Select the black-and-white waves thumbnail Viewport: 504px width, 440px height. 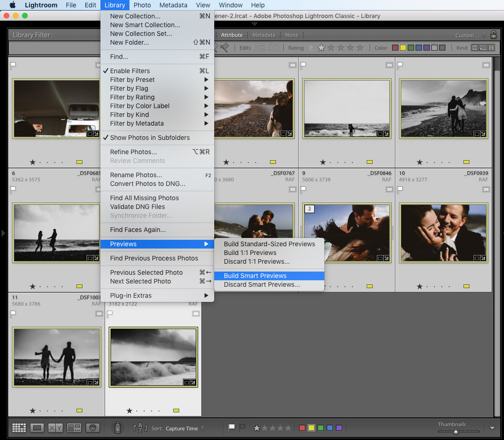pos(153,357)
